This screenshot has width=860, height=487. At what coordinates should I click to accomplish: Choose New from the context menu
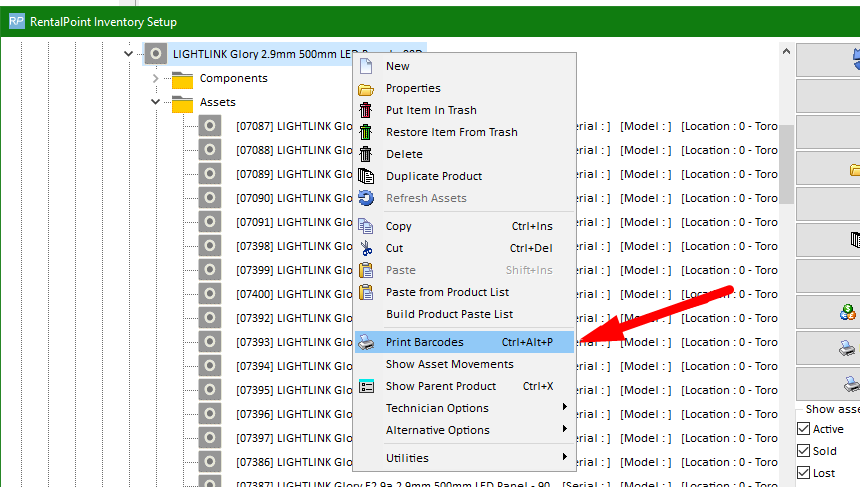click(x=465, y=66)
